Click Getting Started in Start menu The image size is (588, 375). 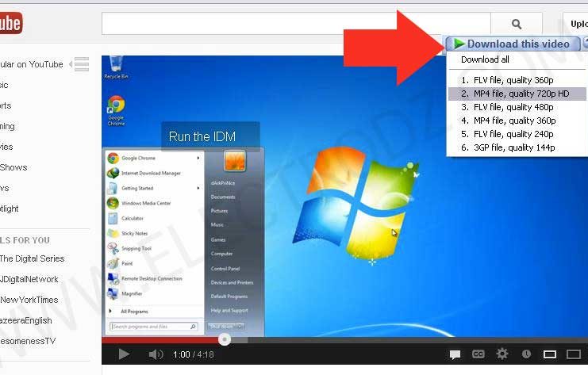[137, 188]
